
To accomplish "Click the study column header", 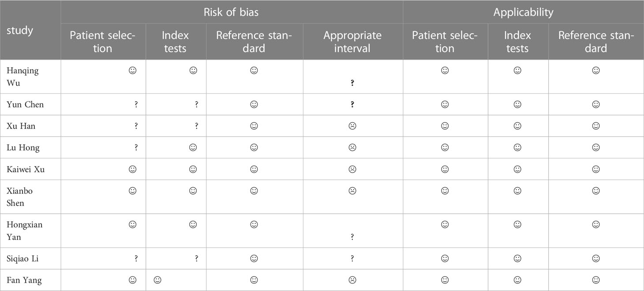I will [x=19, y=31].
